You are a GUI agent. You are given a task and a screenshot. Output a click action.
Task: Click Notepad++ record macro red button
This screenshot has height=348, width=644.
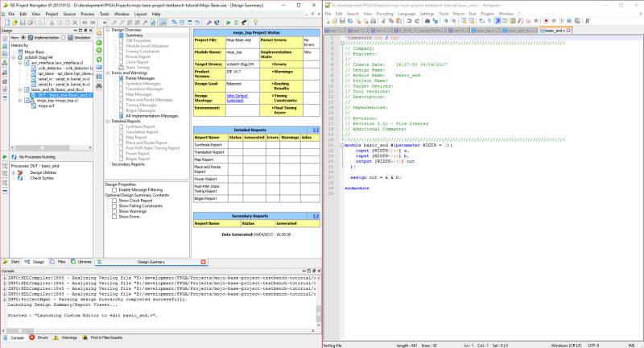[x=546, y=21]
